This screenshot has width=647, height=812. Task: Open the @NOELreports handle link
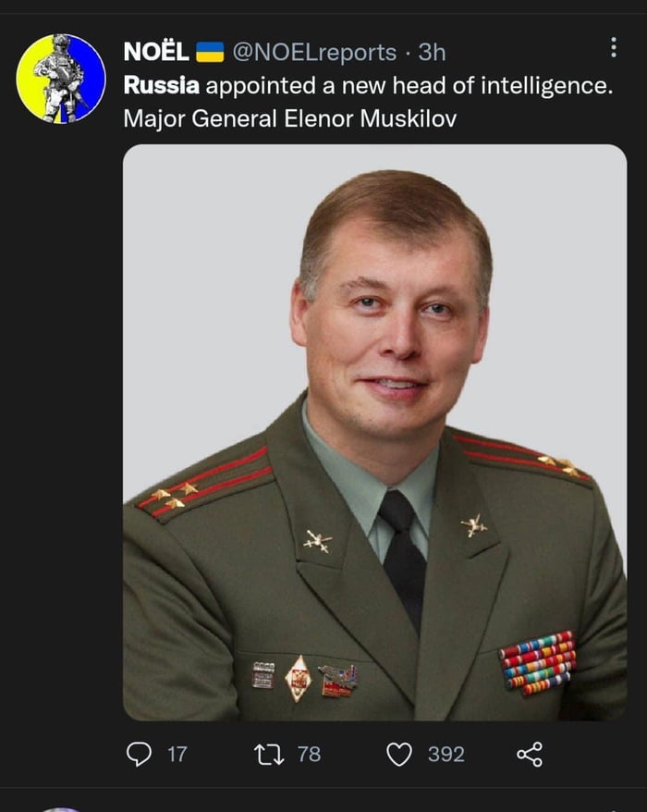[x=314, y=52]
